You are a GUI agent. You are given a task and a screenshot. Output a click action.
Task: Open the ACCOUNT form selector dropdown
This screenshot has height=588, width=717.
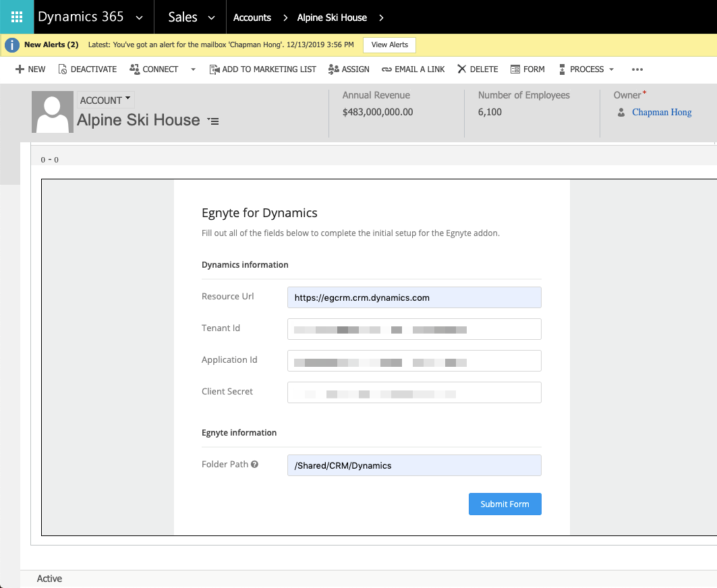tap(106, 100)
